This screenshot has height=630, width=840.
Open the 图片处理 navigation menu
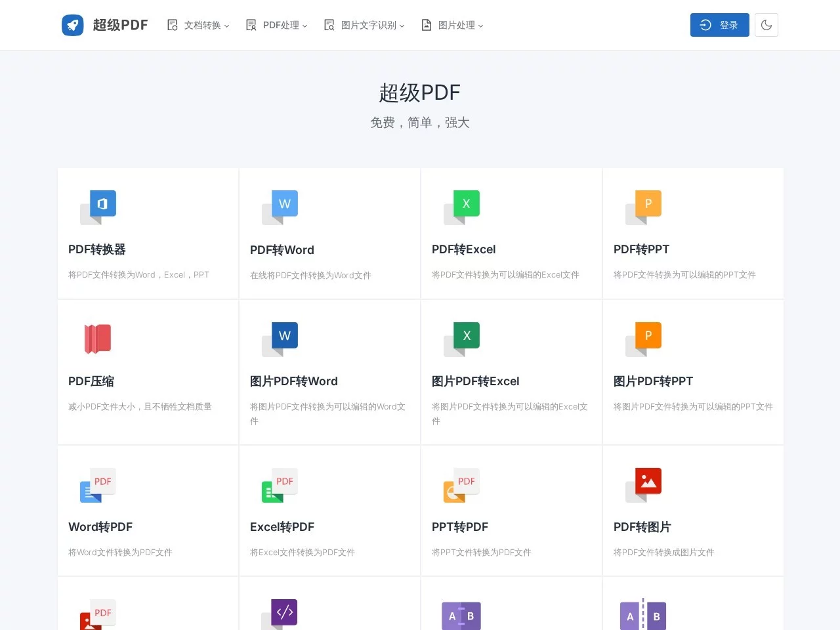click(451, 25)
